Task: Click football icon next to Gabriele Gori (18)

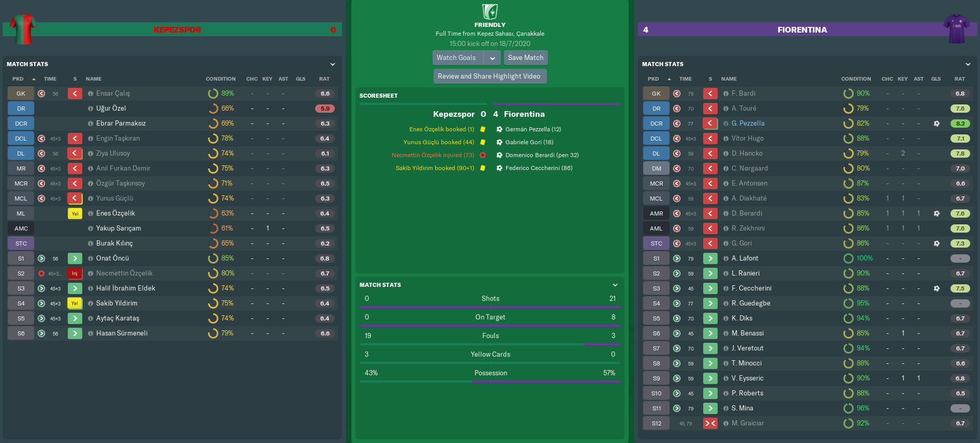Action: (x=499, y=142)
